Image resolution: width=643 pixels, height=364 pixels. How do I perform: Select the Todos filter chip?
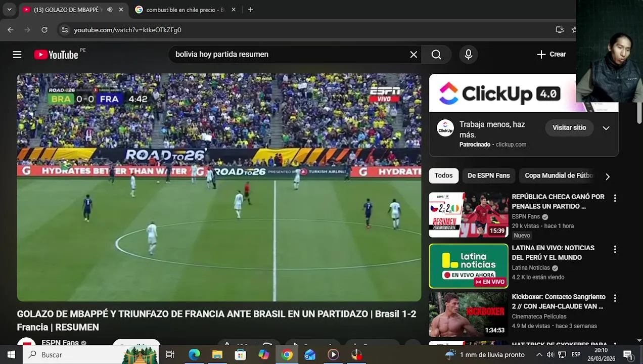443,175
